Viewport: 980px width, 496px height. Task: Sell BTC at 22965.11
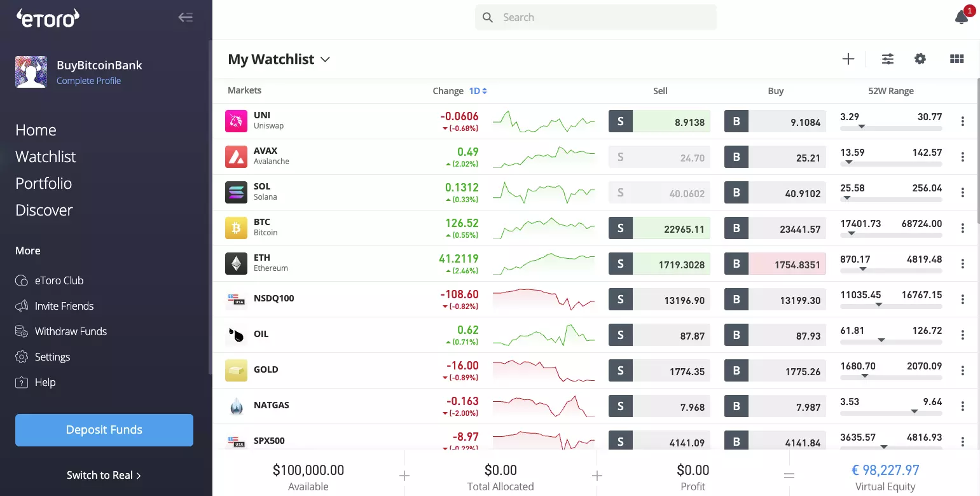(659, 228)
